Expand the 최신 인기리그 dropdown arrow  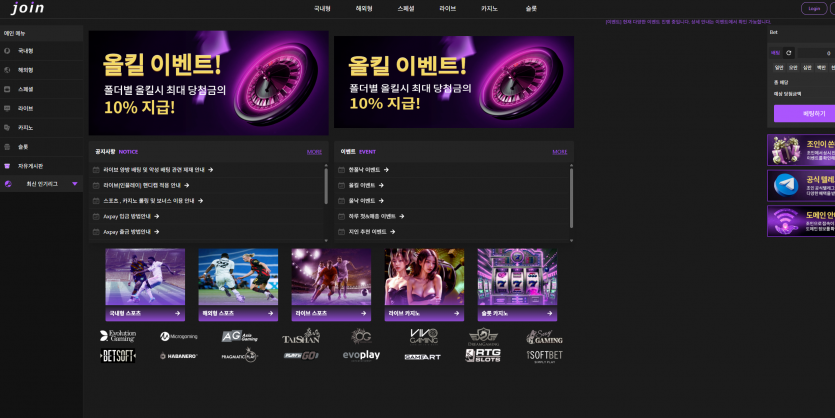click(x=75, y=184)
